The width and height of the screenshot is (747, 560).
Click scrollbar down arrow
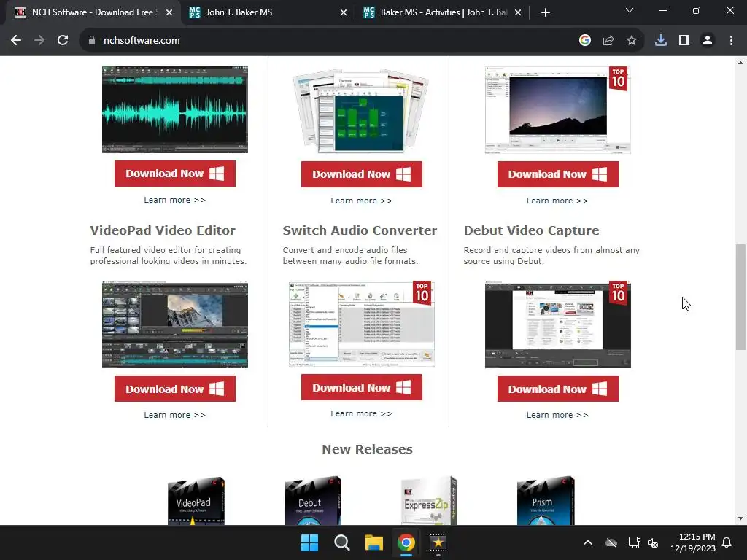(x=740, y=518)
